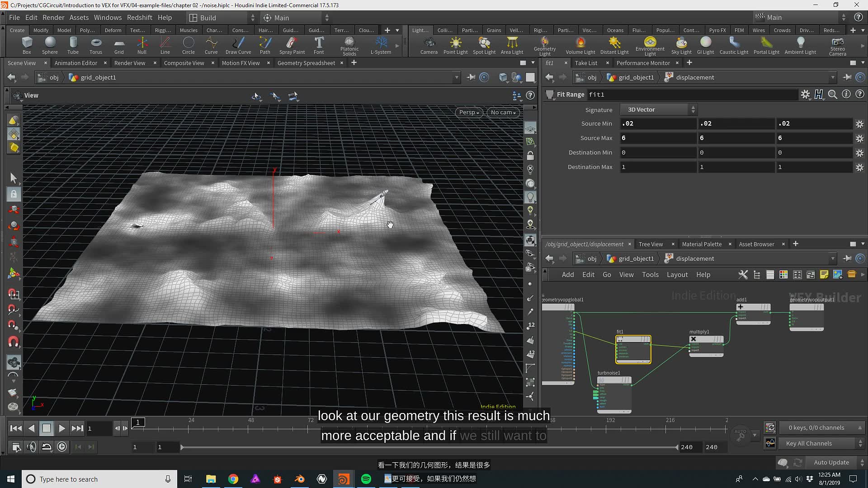Pin the network editor pane
868x488 pixels.
(847, 258)
